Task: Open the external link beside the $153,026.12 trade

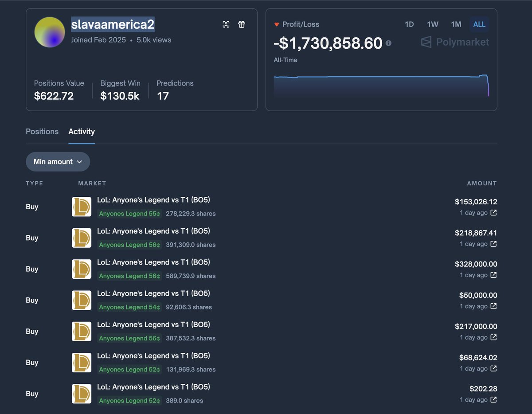Action: [x=493, y=213]
